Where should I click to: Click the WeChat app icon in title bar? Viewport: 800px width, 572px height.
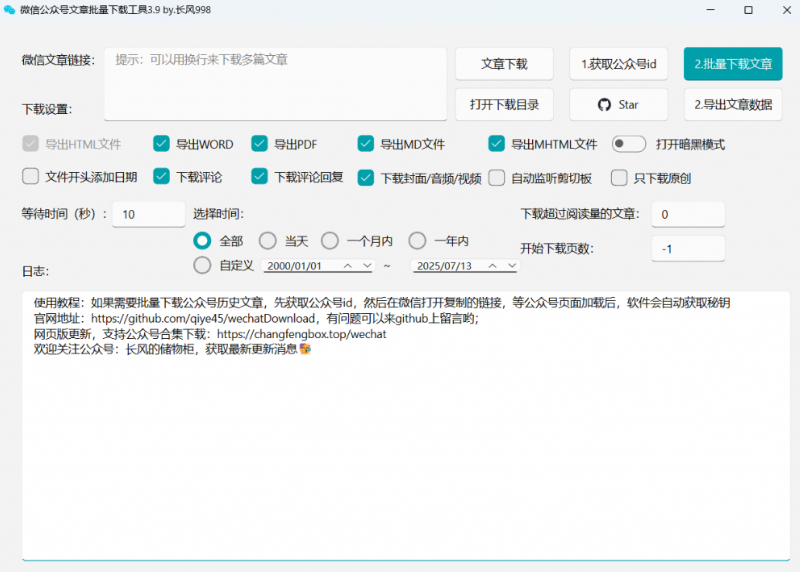[x=9, y=10]
